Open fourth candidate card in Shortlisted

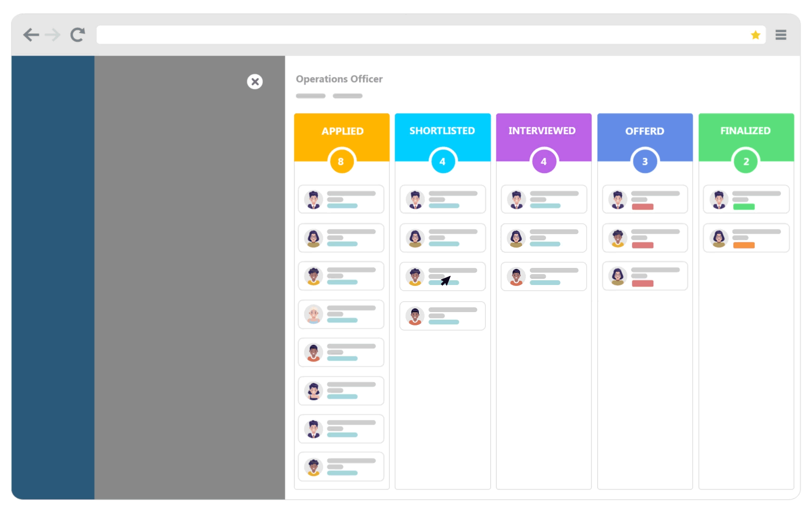[443, 316]
